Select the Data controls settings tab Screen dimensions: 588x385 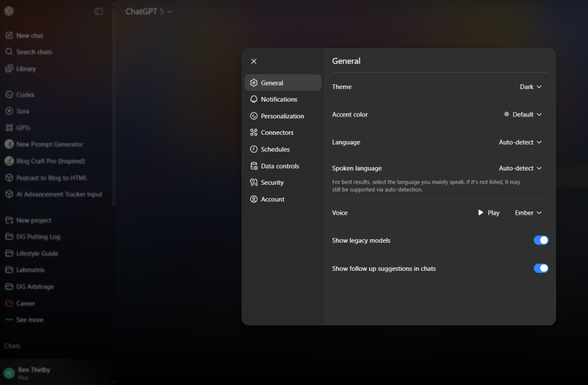pos(280,166)
